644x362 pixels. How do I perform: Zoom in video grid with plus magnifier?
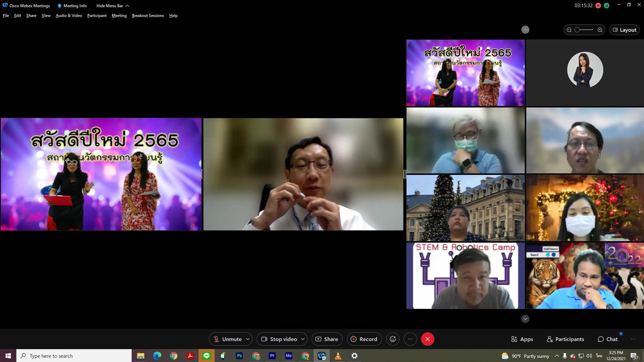(600, 30)
